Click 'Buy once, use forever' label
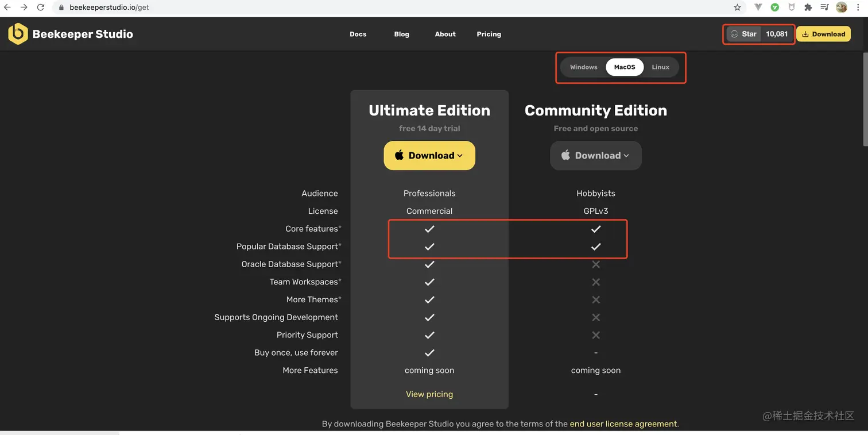The width and height of the screenshot is (868, 435). click(x=296, y=353)
